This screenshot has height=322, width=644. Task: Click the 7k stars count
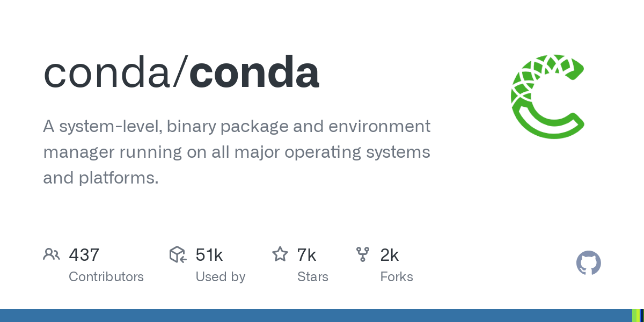pyautogui.click(x=306, y=255)
